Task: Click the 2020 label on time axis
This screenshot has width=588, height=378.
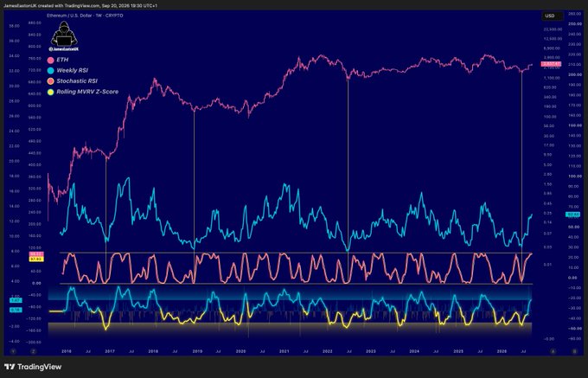Action: point(240,351)
